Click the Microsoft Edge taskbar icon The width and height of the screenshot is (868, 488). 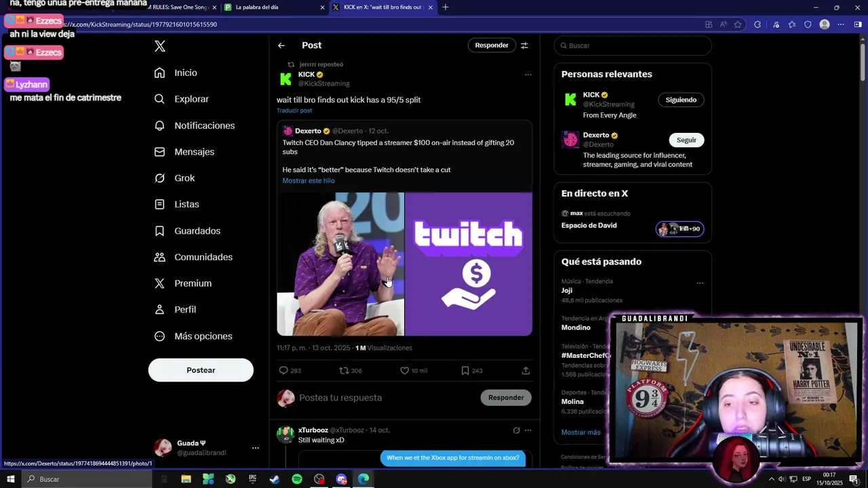363,479
